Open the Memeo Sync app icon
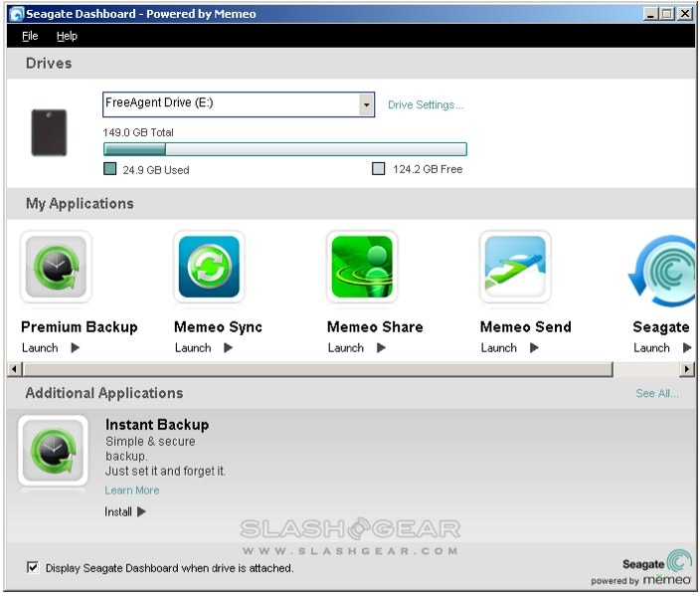 point(209,268)
